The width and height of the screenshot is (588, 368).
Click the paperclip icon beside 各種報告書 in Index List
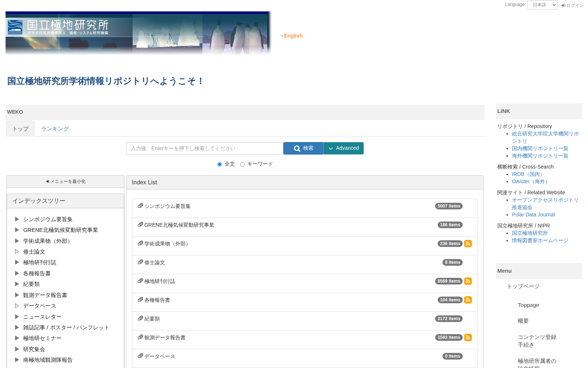[x=140, y=300]
